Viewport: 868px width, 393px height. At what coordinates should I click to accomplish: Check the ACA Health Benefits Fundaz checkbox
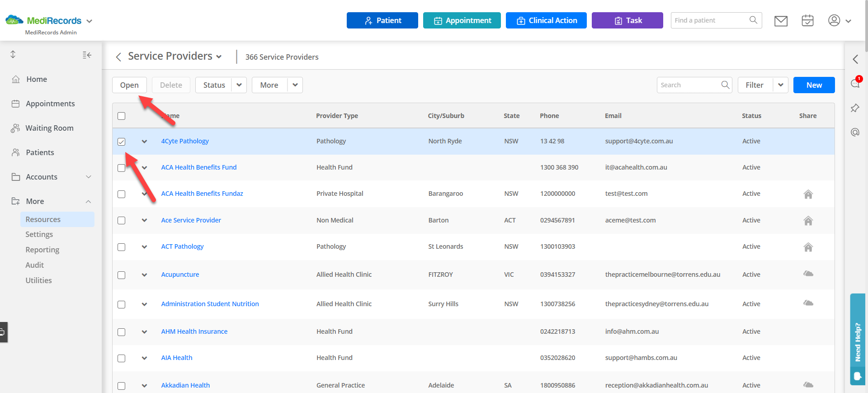pos(121,194)
